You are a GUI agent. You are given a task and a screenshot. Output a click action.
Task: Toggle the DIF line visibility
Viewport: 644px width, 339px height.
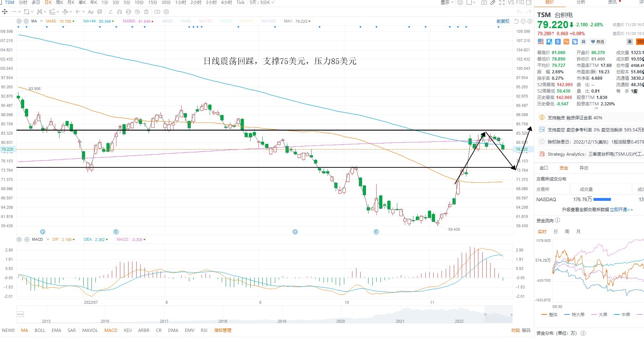coord(63,240)
